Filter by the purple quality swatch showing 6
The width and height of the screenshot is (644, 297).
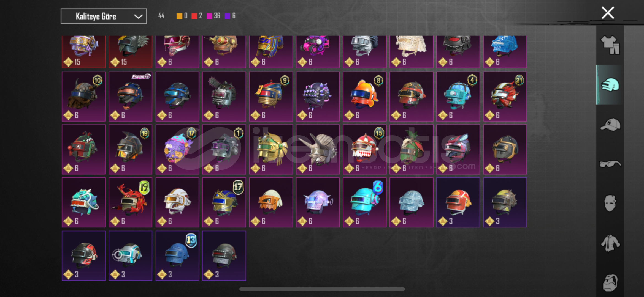pyautogui.click(x=227, y=16)
